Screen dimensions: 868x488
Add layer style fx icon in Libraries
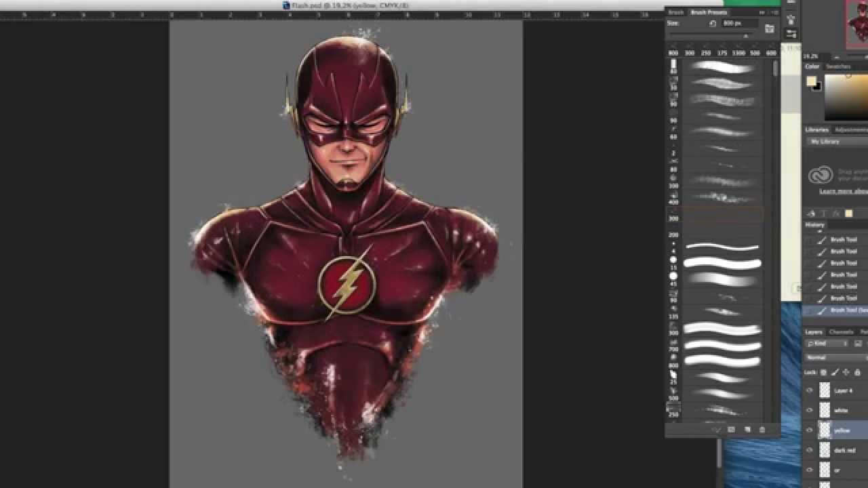click(836, 213)
